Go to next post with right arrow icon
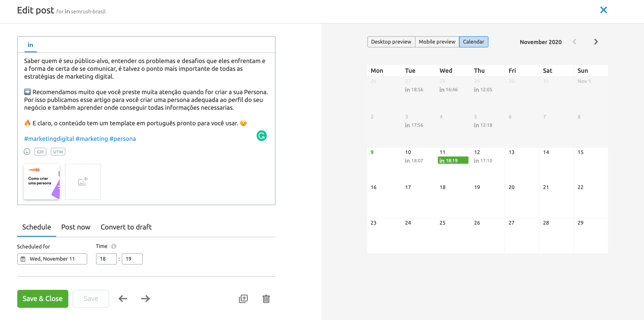This screenshot has width=644, height=320. [x=145, y=299]
